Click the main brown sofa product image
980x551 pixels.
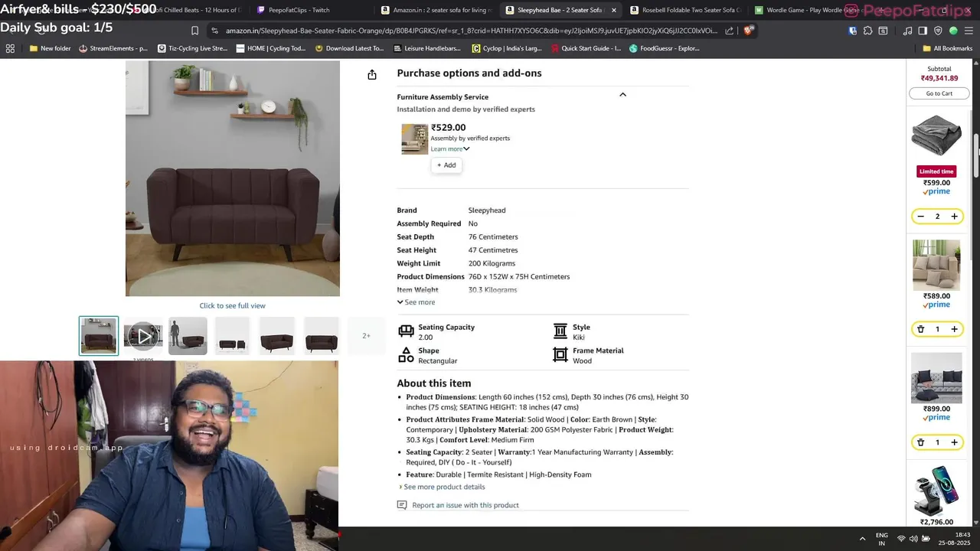[233, 178]
